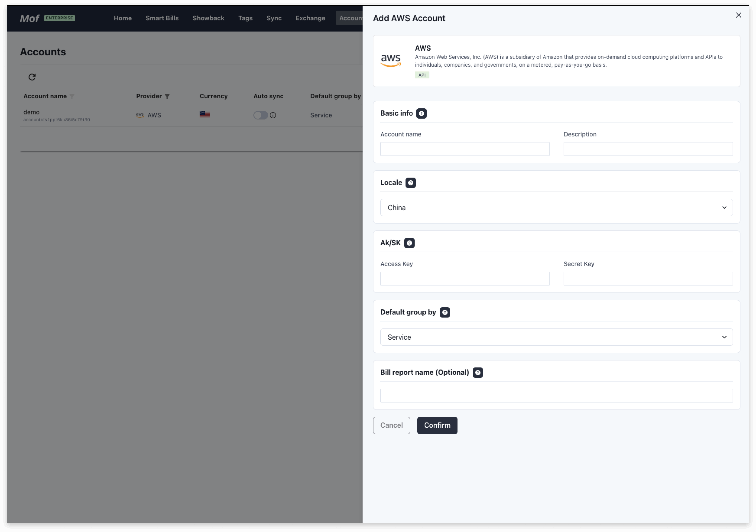Viewport: 756px width, 532px height.
Task: Focus the Account name input field
Action: point(465,149)
